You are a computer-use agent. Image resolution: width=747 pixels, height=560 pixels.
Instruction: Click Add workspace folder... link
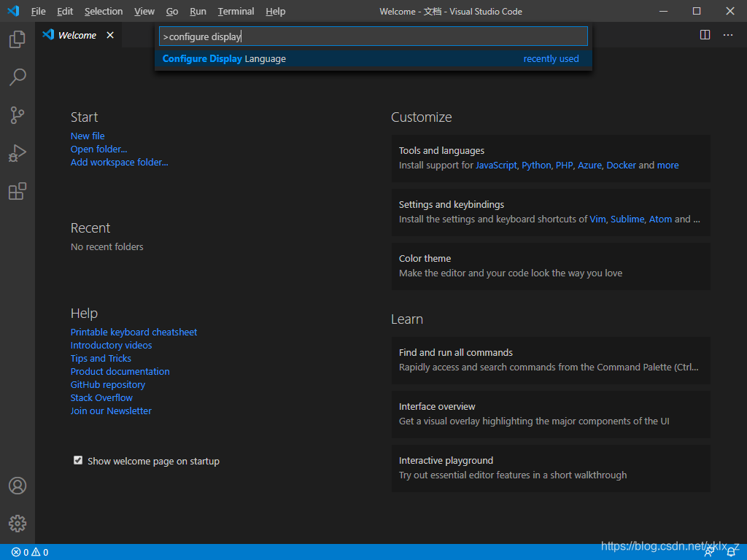(119, 162)
